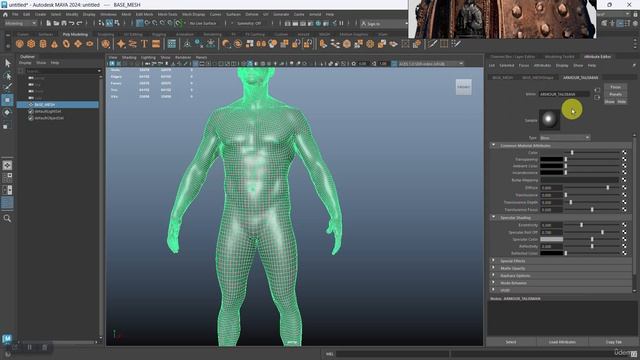Click the polygon Type text tool icon
The image size is (640, 360).
tap(144, 44)
